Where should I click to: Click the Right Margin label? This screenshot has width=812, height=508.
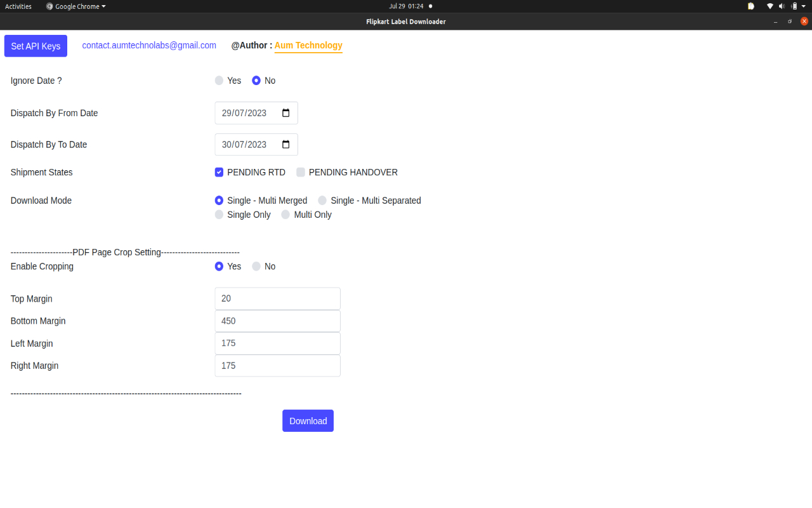pyautogui.click(x=34, y=366)
